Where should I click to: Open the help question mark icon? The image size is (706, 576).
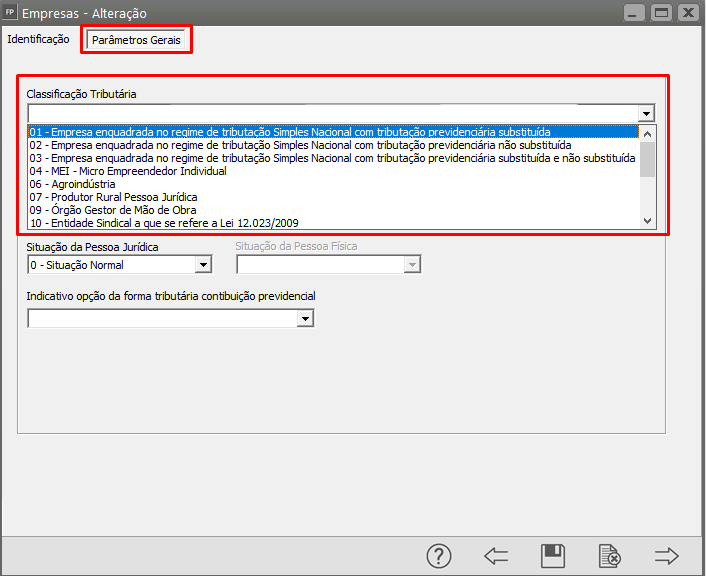point(439,556)
